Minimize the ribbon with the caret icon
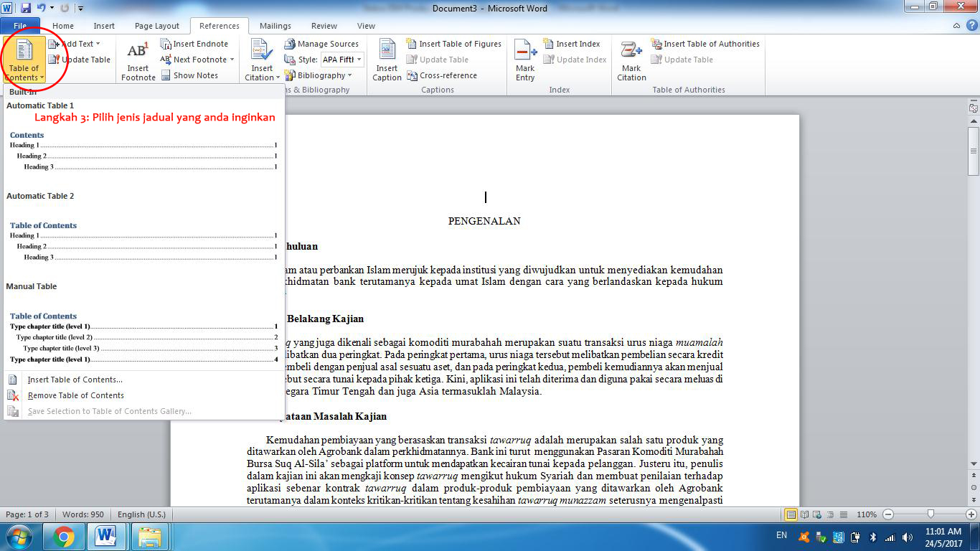 (x=957, y=26)
